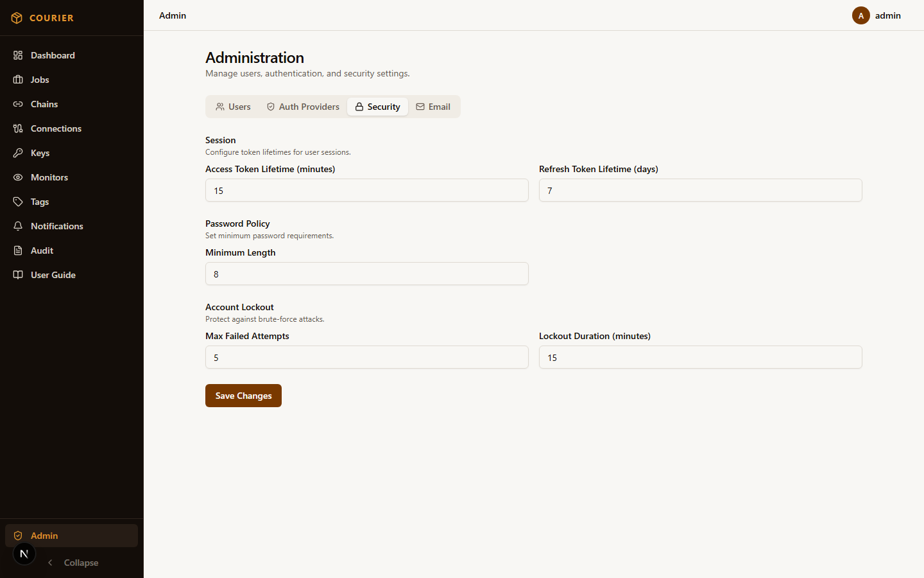
Task: Select the Admin shield icon
Action: [18, 535]
